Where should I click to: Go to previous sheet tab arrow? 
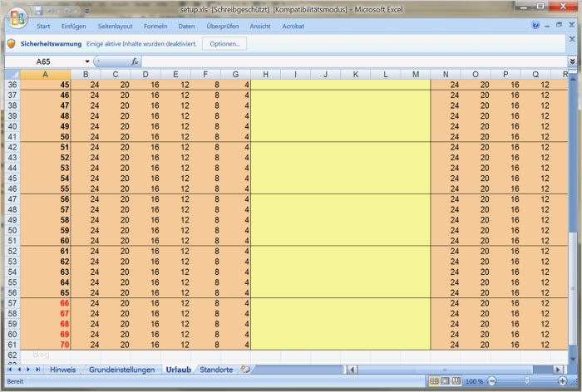(19, 370)
